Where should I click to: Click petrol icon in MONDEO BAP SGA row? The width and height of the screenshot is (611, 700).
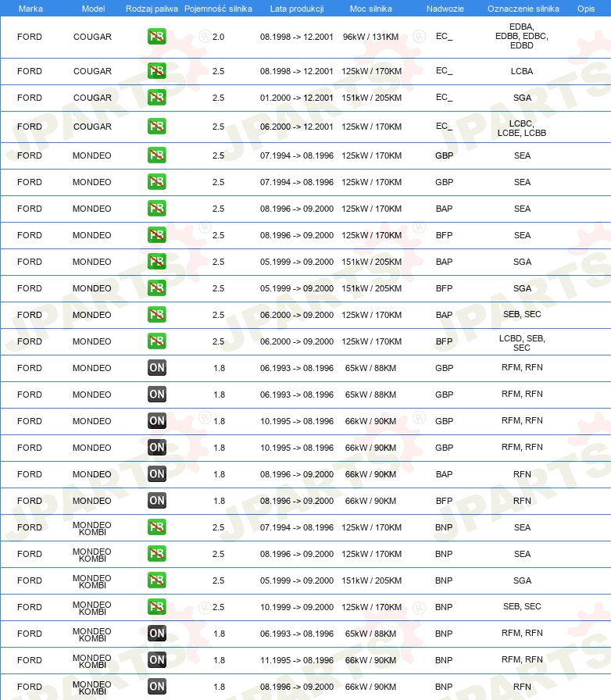coord(157,262)
